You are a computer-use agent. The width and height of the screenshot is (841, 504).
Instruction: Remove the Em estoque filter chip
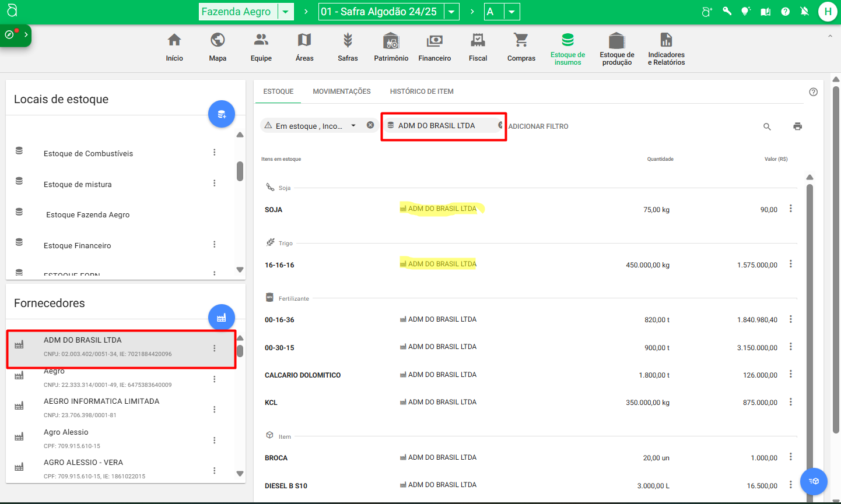pos(370,125)
